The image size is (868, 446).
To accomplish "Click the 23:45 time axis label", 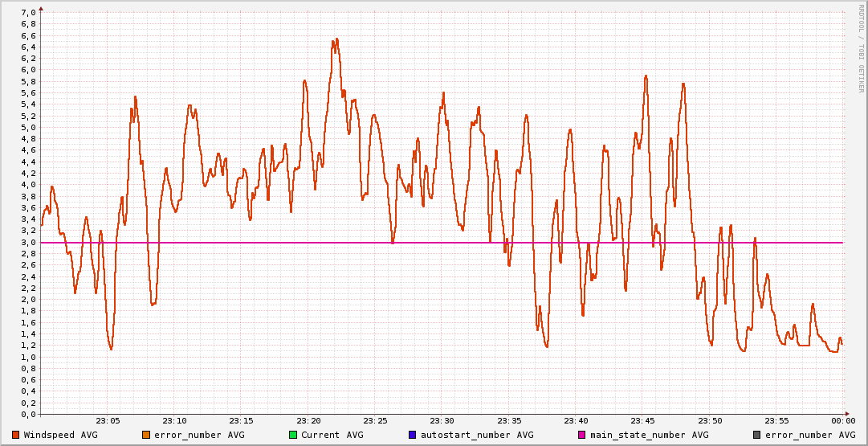I will (x=643, y=420).
